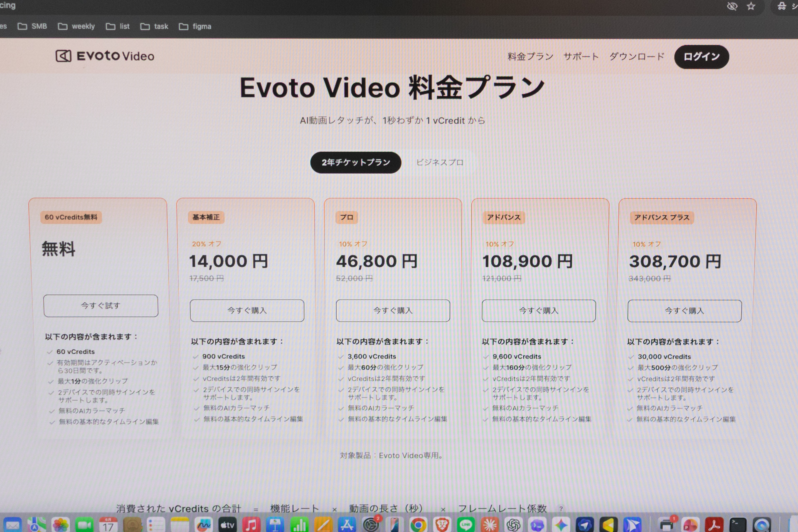
Task: Open Keynote from the Dock
Action: point(275,525)
